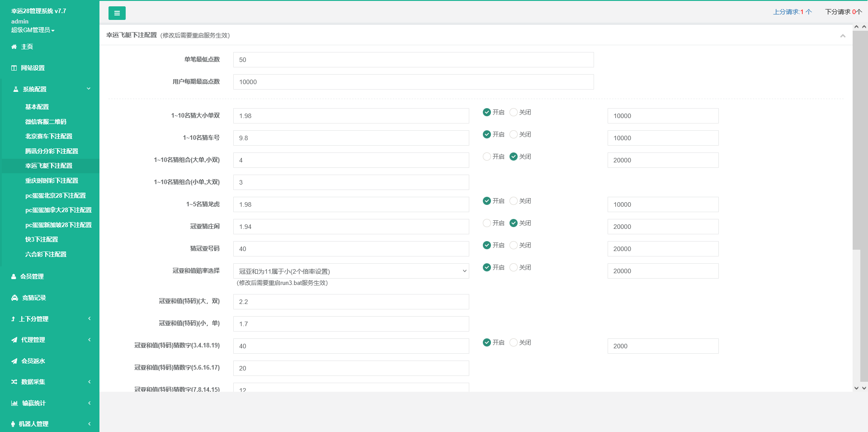Click the shuffle icon beside 数据采集

14,382
